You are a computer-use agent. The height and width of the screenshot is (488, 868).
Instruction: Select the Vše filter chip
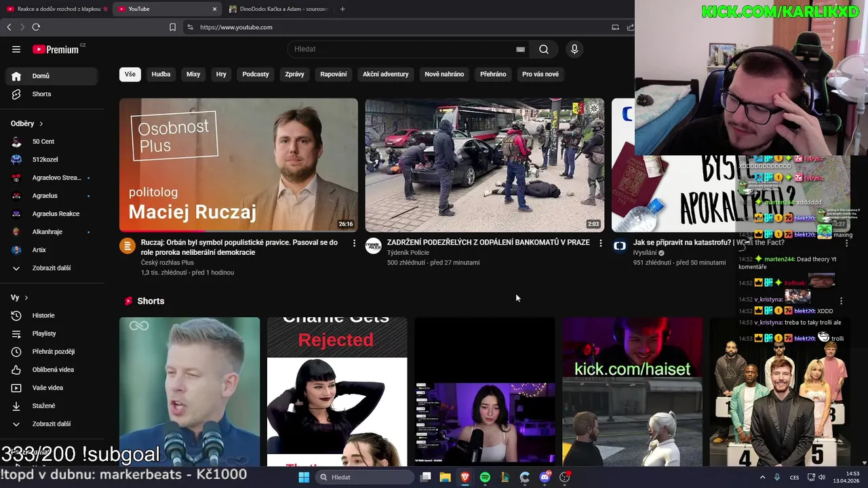coord(130,74)
